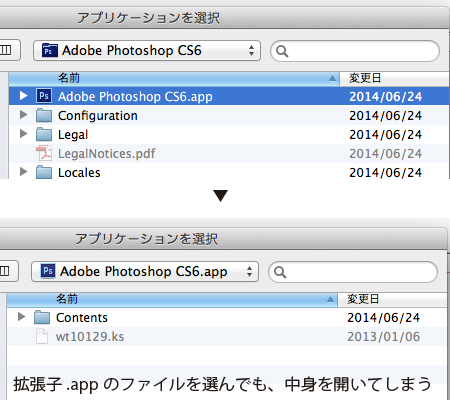Click the LegalNotices.pdf file icon

[x=44, y=153]
